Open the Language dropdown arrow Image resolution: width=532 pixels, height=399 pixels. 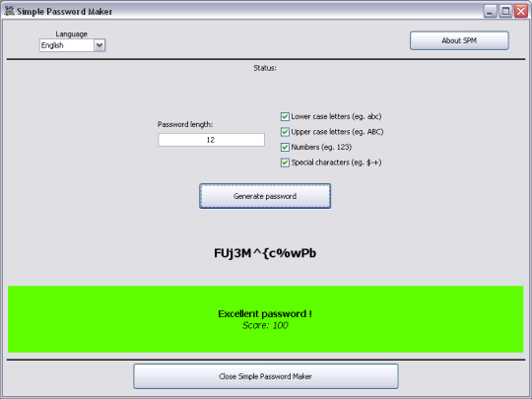(100, 45)
